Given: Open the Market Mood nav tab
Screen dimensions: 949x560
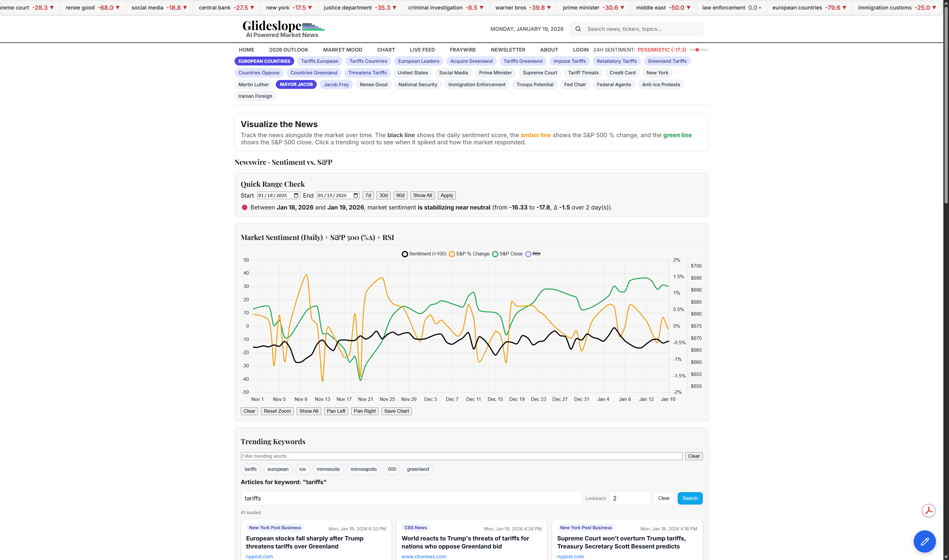Looking at the screenshot, I should point(342,50).
